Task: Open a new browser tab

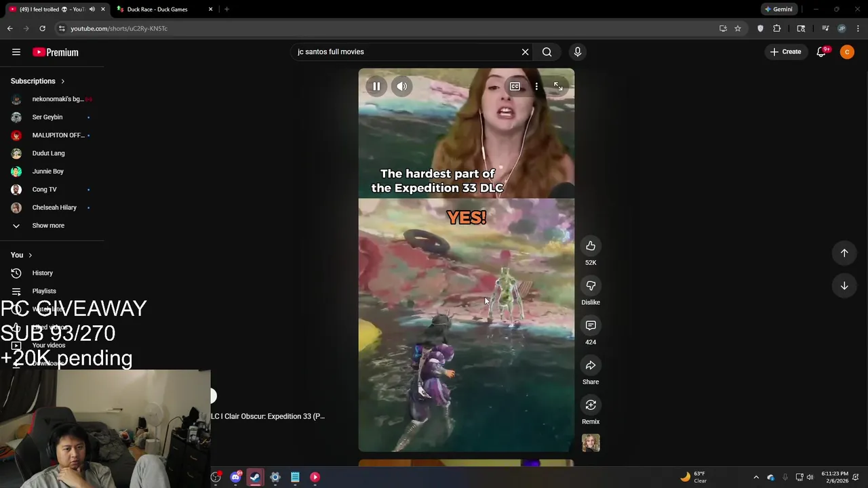Action: click(226, 9)
